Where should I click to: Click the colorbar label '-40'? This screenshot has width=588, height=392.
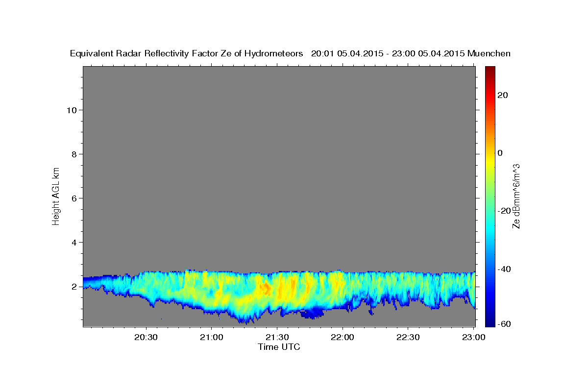(505, 269)
